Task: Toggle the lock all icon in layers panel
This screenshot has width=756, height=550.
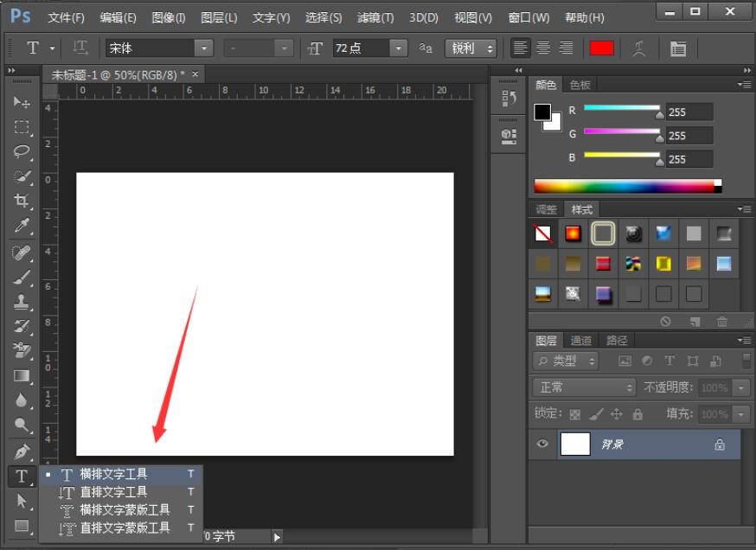Action: pos(637,414)
